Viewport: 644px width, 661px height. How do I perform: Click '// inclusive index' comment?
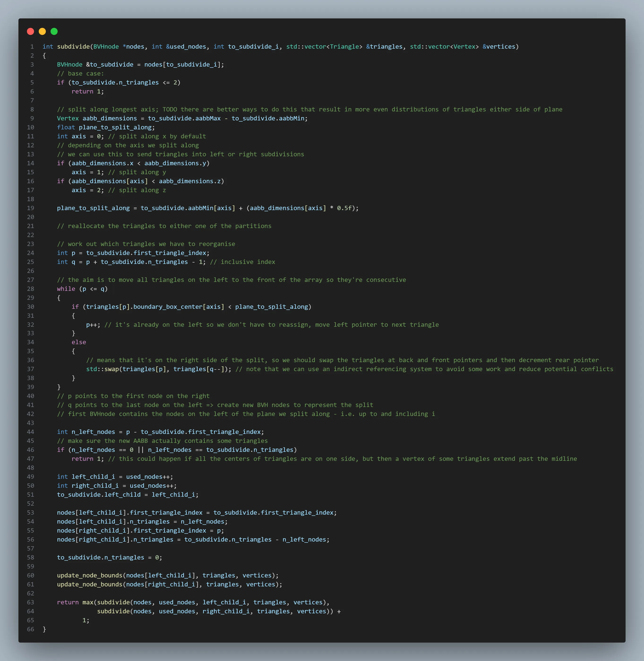pyautogui.click(x=243, y=262)
